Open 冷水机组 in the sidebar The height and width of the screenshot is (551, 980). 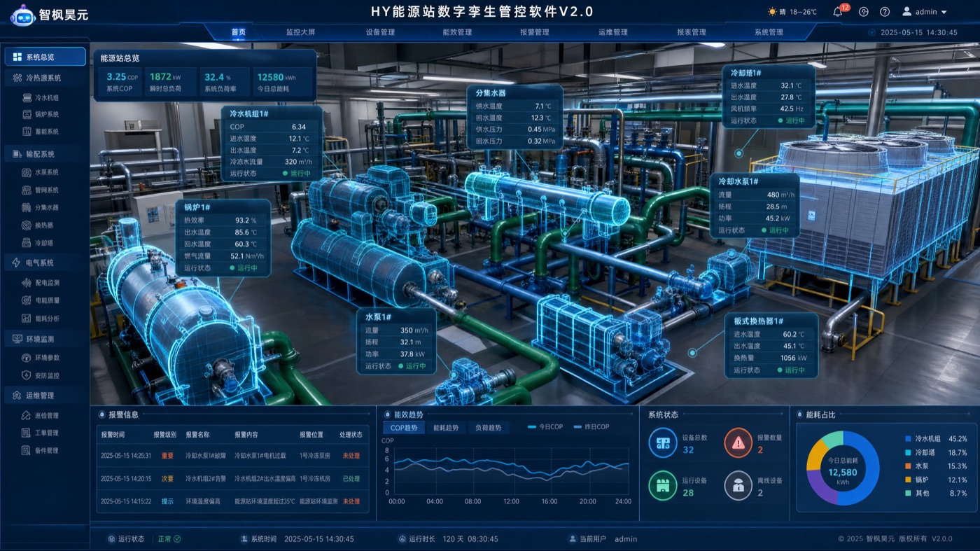coord(46,98)
